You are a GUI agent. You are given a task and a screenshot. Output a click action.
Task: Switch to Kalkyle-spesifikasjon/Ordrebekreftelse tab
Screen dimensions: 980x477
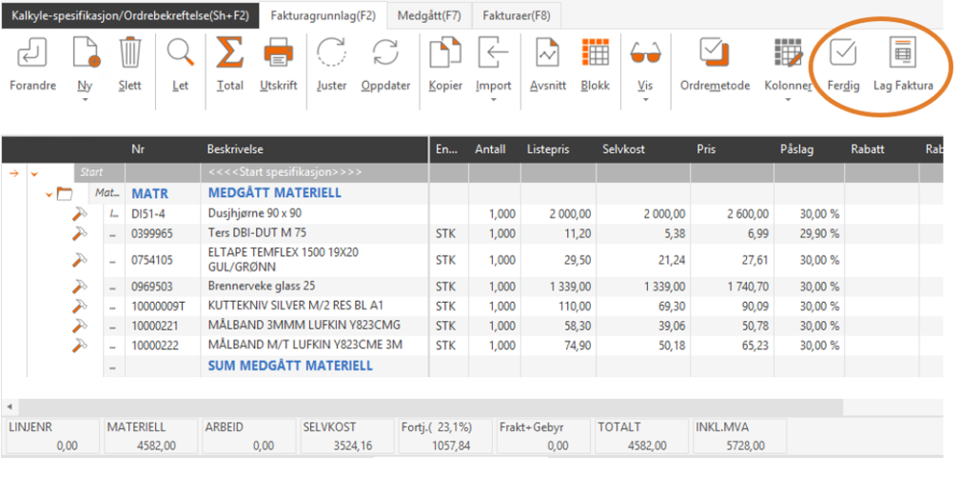click(x=130, y=15)
